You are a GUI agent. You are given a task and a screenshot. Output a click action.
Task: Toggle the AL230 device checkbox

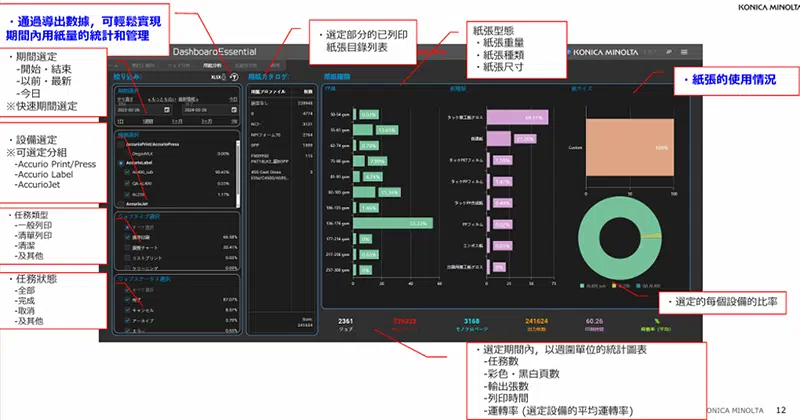[127, 194]
